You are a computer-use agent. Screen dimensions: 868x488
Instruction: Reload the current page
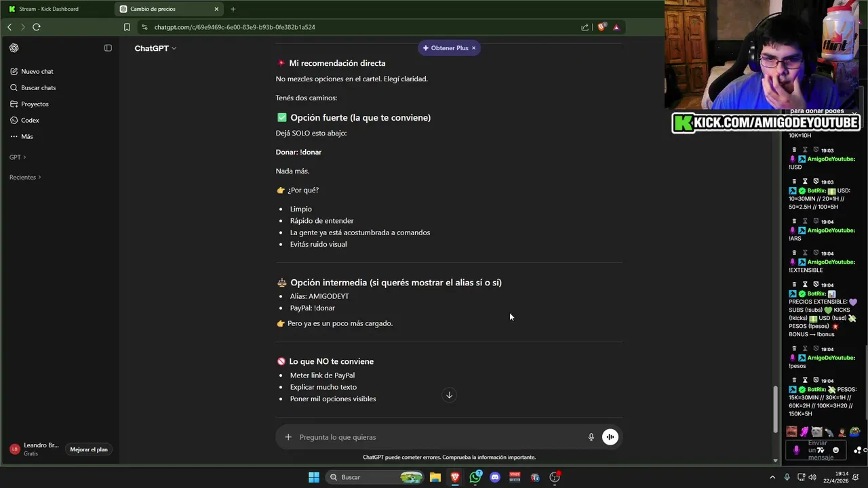click(37, 27)
